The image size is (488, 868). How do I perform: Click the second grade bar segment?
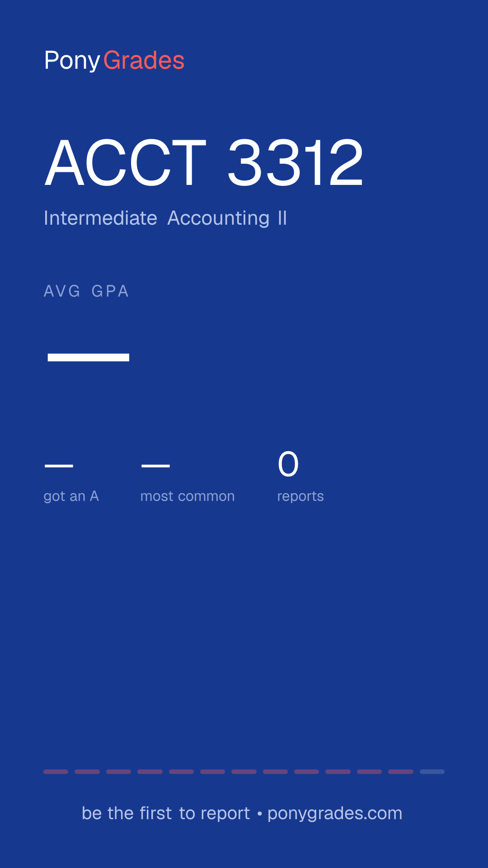point(87,772)
